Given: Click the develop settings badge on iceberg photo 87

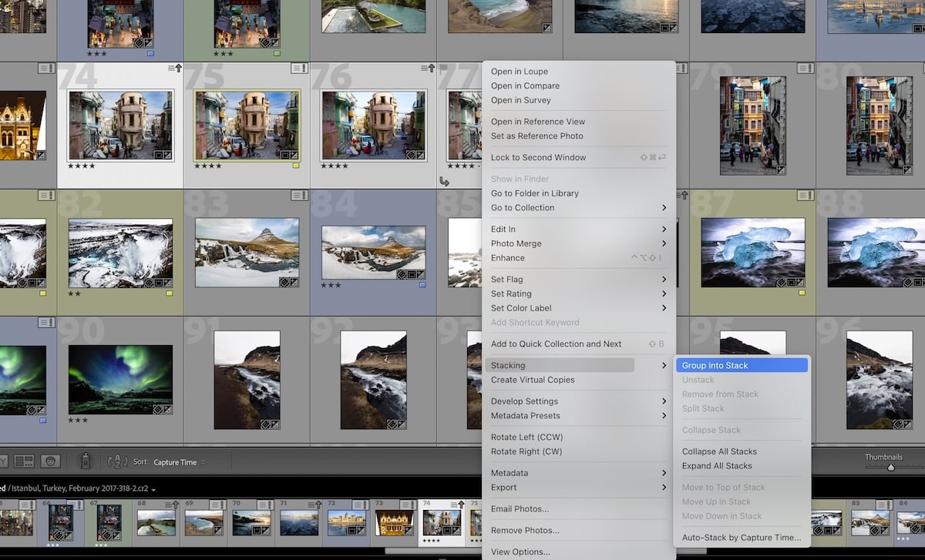Looking at the screenshot, I should (x=799, y=282).
